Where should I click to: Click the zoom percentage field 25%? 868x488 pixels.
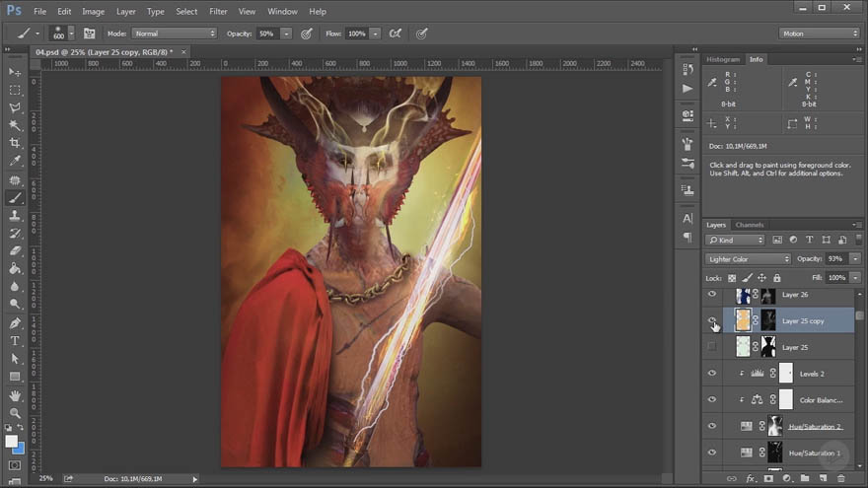click(46, 478)
